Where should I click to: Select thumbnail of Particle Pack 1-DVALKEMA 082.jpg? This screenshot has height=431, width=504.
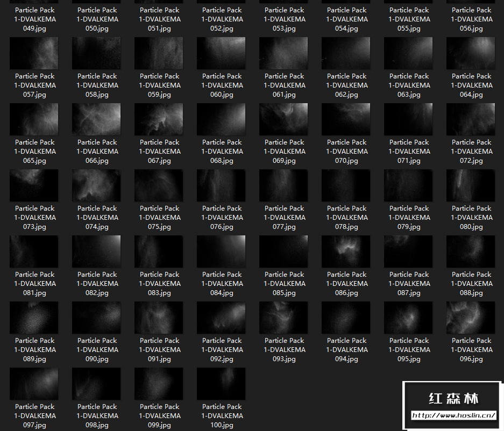coord(96,252)
